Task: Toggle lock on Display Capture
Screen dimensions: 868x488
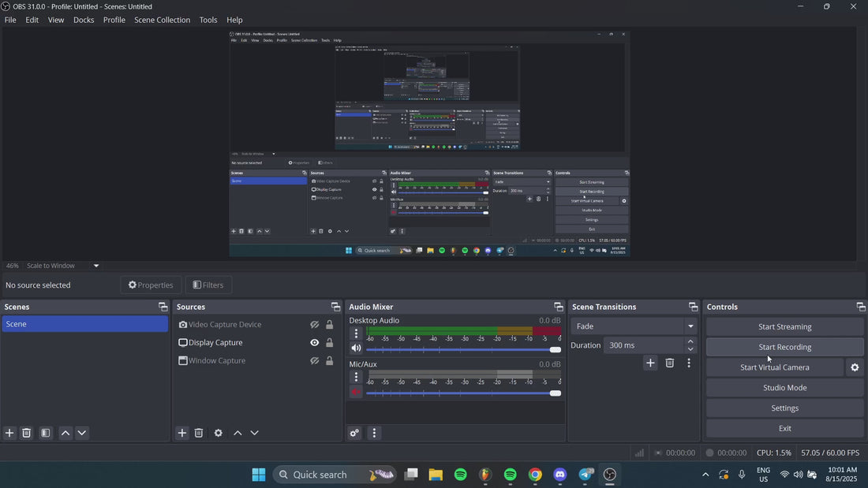Action: 329,342
